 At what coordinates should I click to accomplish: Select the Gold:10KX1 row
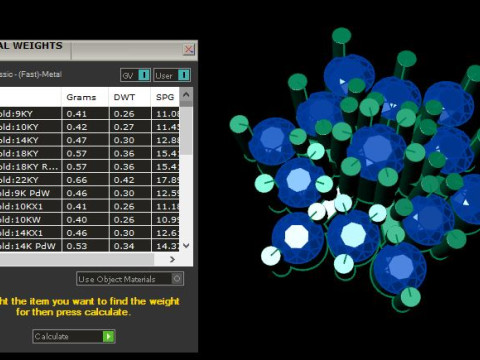click(89, 206)
